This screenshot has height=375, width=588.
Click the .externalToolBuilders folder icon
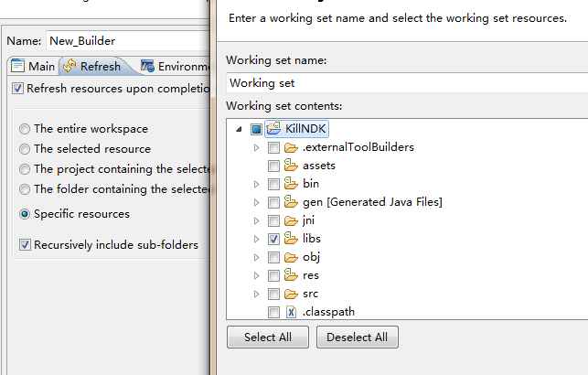292,147
